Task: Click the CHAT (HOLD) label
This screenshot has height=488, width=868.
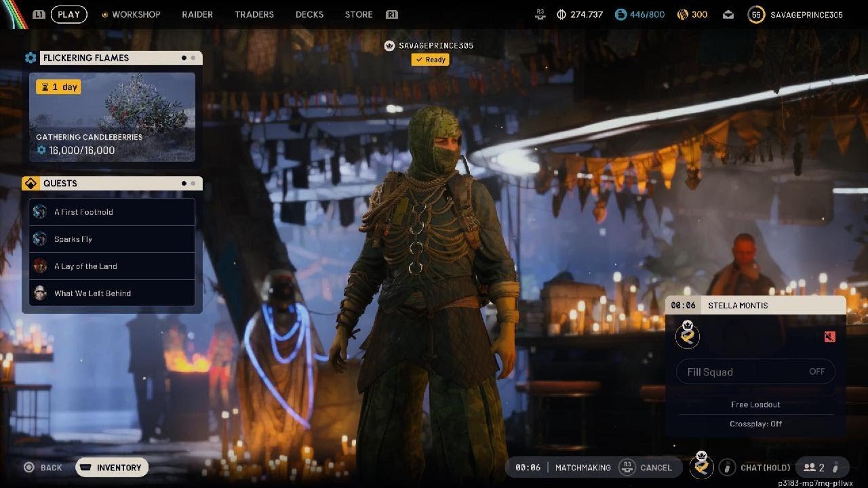Action: click(766, 468)
